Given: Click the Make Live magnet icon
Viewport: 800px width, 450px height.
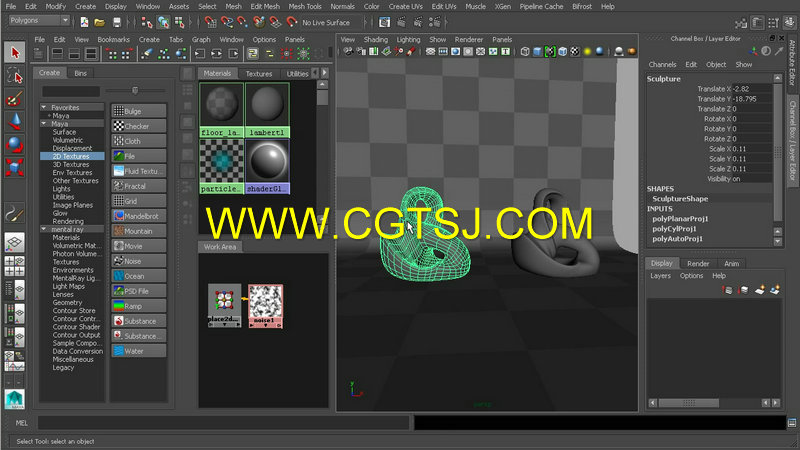Looking at the screenshot, I should click(292, 22).
